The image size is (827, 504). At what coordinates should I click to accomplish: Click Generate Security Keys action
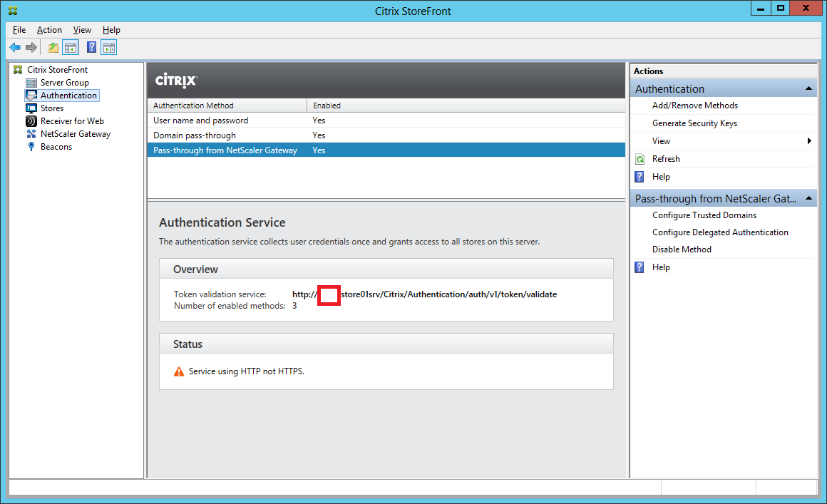[694, 123]
